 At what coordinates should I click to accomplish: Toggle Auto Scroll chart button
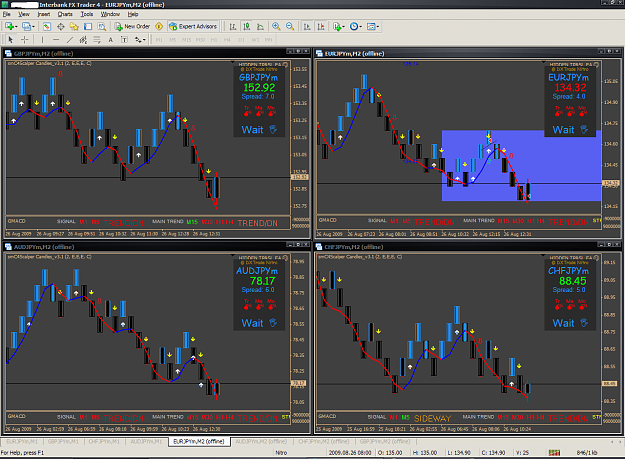(307, 26)
